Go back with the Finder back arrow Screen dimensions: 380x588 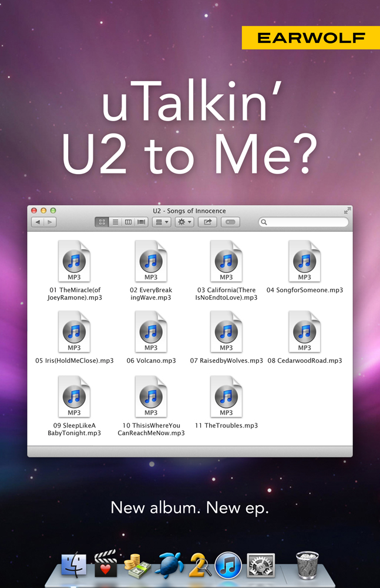pos(38,222)
